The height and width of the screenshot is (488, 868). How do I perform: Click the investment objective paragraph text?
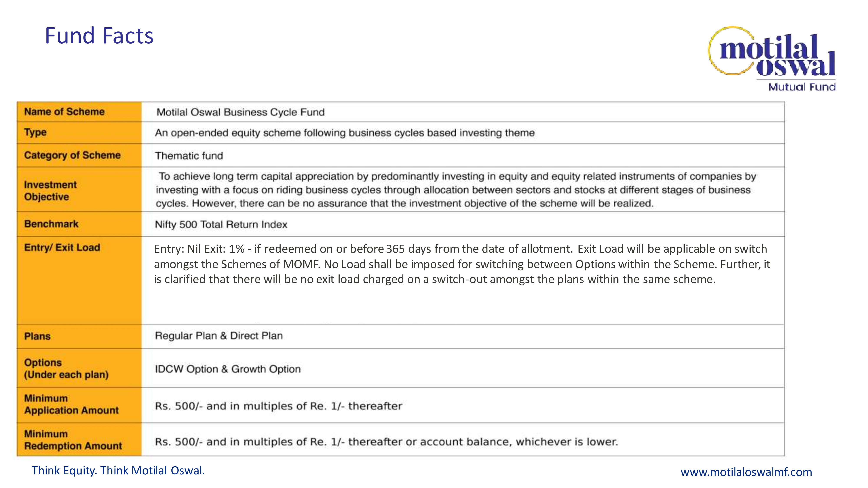455,190
